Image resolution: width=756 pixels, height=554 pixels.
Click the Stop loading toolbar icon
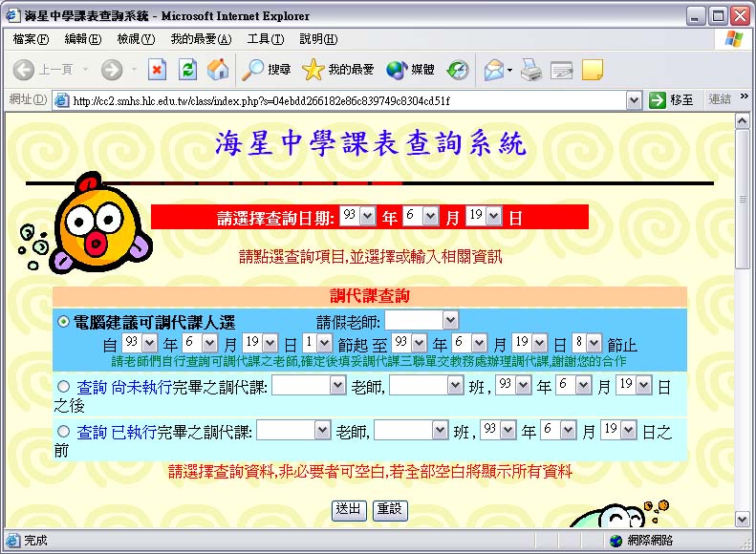[157, 70]
